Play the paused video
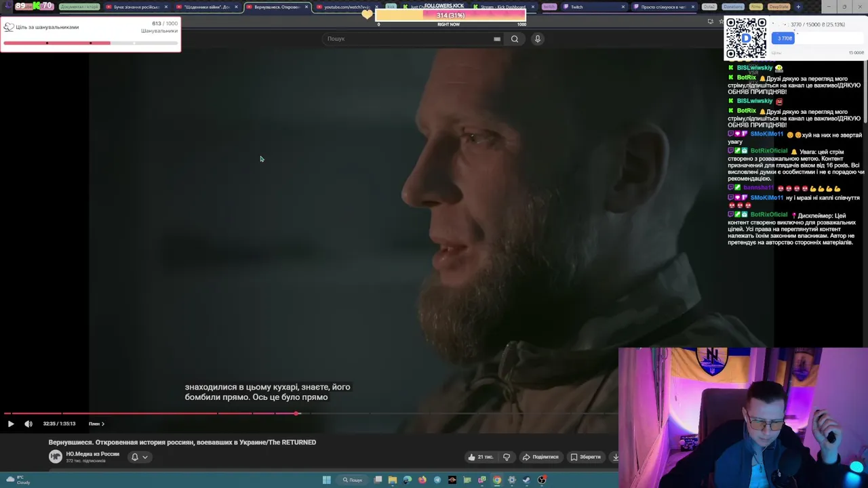 [x=10, y=424]
